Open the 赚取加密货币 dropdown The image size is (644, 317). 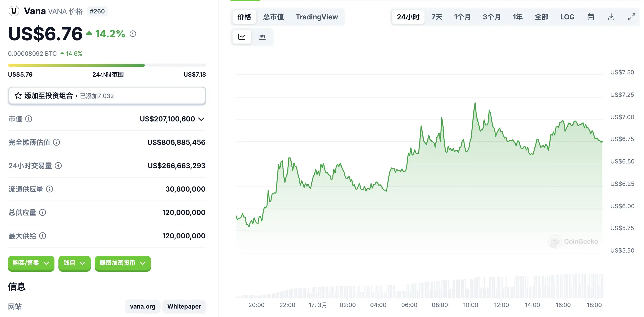coord(123,263)
